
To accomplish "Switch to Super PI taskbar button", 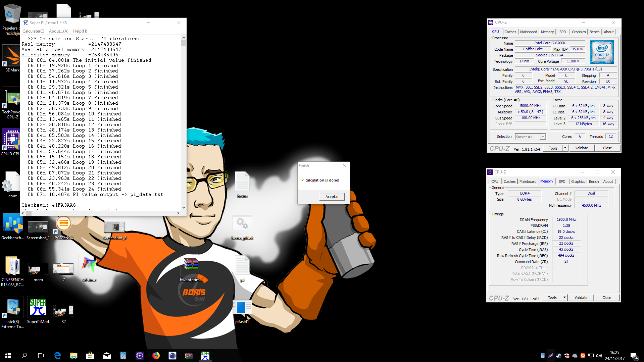I will (x=205, y=356).
